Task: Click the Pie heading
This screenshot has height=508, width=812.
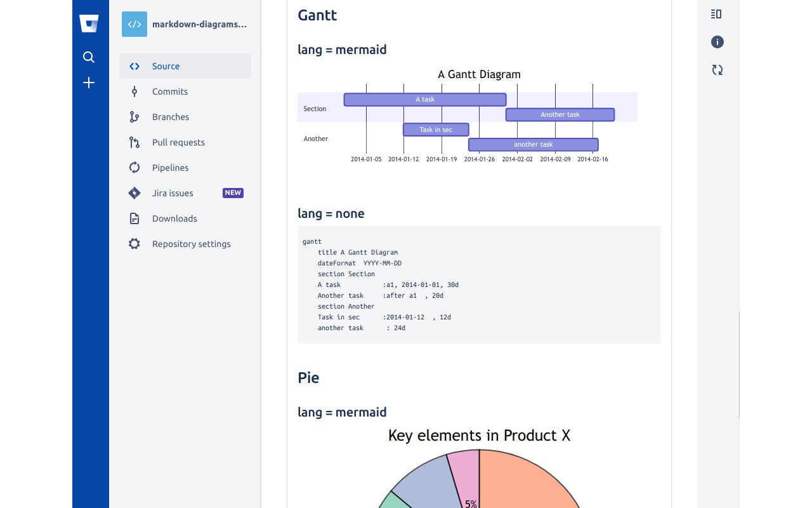Action: [308, 378]
